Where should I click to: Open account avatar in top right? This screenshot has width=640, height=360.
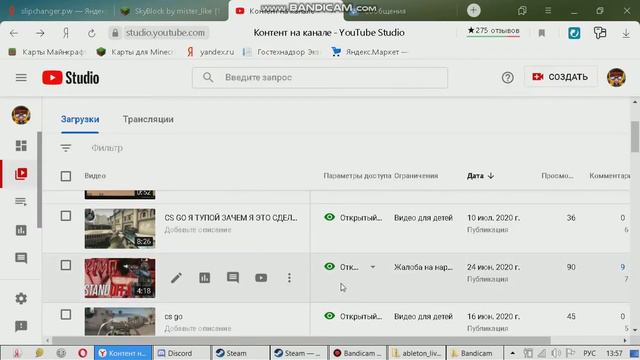coord(616,78)
